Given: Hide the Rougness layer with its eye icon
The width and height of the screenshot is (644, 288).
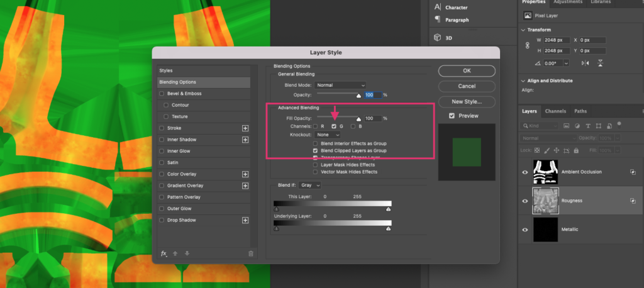Looking at the screenshot, I should (525, 201).
